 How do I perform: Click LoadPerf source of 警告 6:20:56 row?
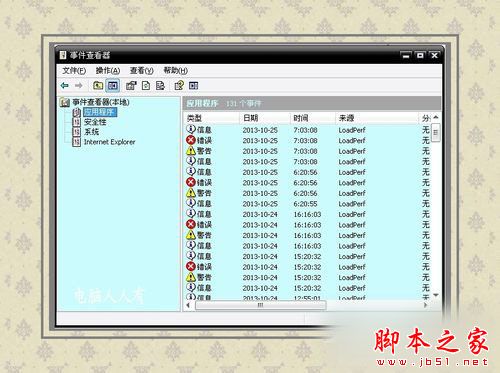click(x=352, y=193)
